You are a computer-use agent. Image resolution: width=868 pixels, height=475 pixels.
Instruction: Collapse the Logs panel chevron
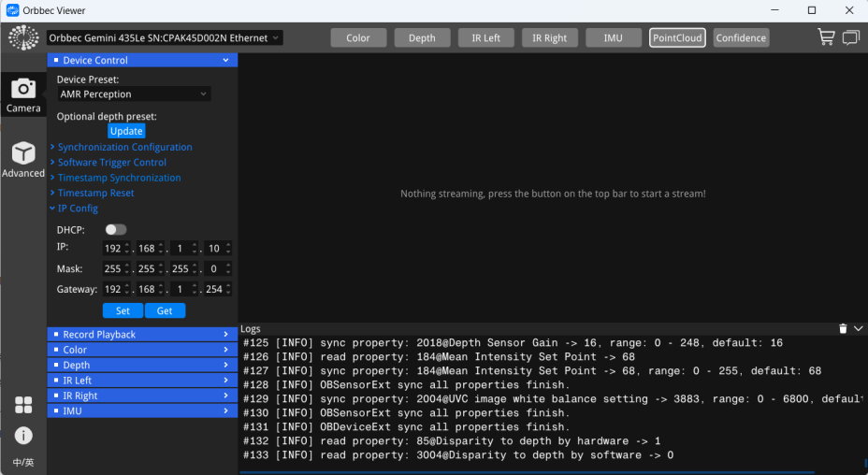point(859,329)
